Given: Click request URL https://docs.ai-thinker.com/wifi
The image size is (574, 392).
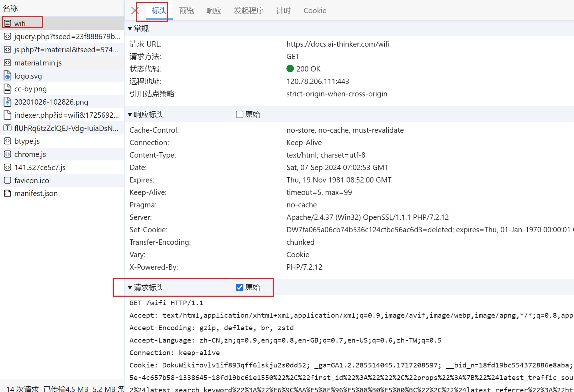Looking at the screenshot, I should (x=338, y=44).
